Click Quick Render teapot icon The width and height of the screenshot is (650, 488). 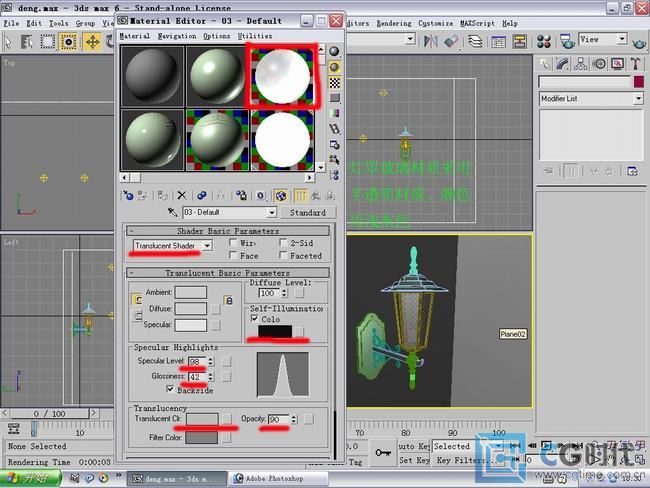coord(639,41)
